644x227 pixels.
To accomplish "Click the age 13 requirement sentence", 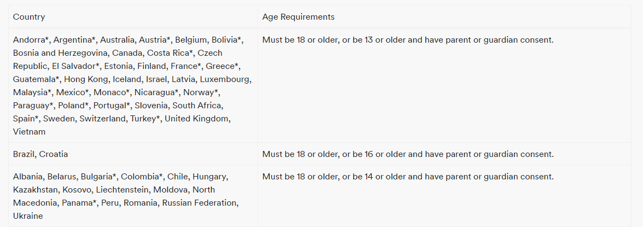I will coord(408,40).
